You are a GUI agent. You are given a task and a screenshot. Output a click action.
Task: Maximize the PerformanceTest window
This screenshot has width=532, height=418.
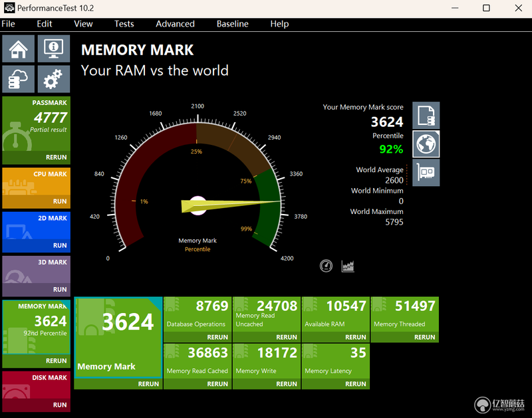(486, 8)
